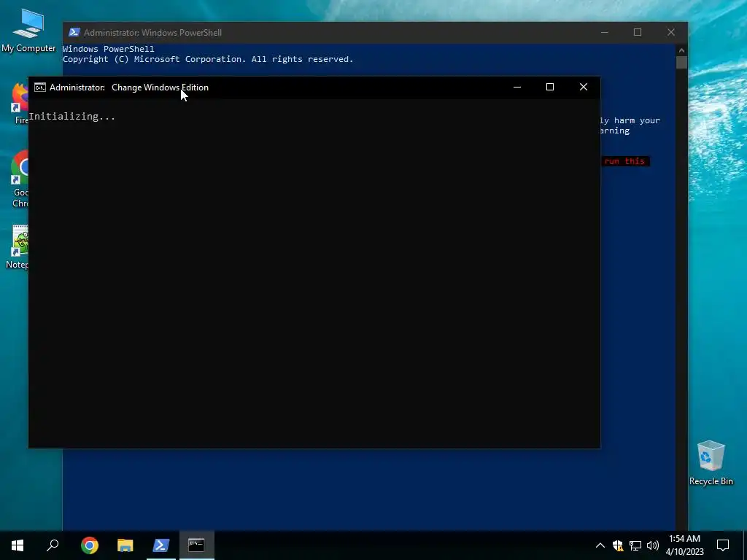Click the 'Initializing...' console text
The height and width of the screenshot is (560, 747).
72,116
